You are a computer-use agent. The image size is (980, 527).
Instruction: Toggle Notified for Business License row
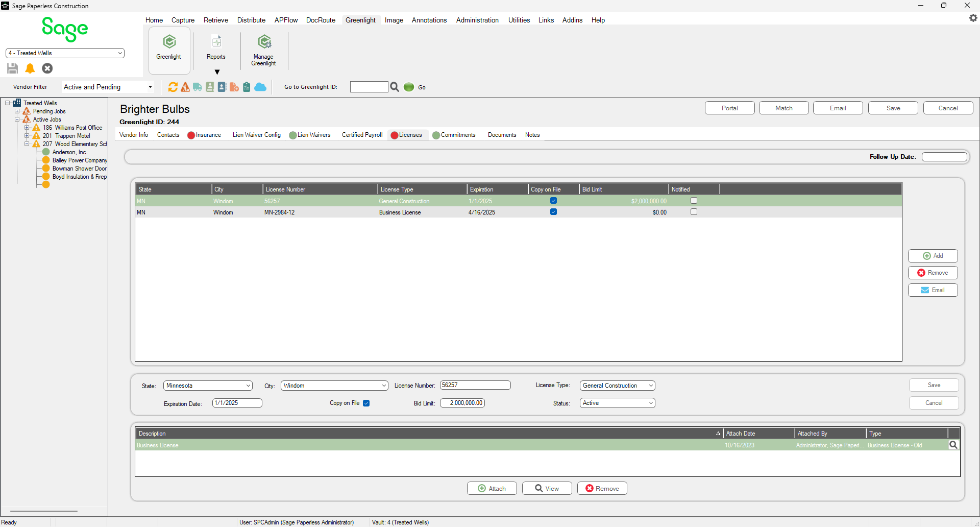pyautogui.click(x=694, y=212)
